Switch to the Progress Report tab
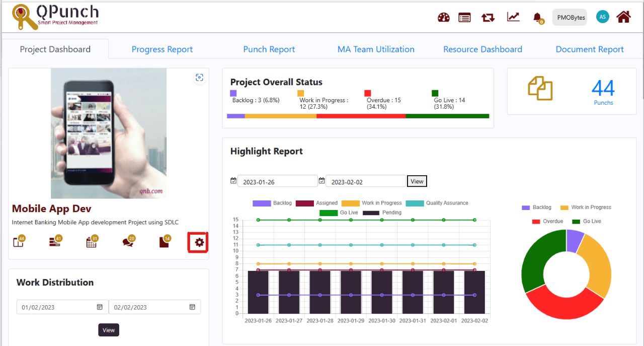The height and width of the screenshot is (346, 644). click(x=162, y=49)
